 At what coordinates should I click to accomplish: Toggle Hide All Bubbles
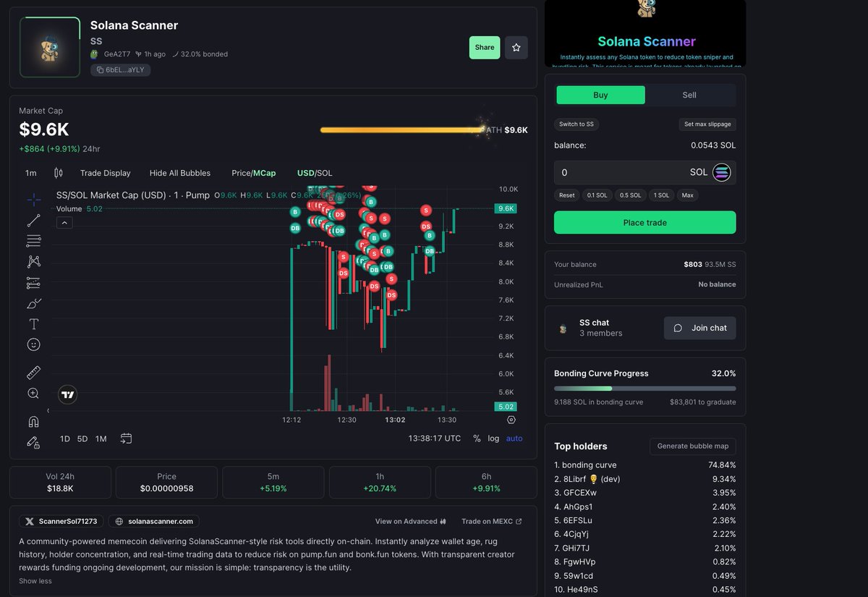click(x=180, y=173)
